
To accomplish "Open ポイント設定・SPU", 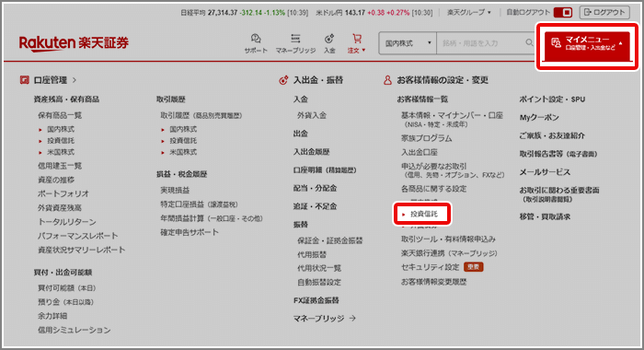I will (552, 99).
